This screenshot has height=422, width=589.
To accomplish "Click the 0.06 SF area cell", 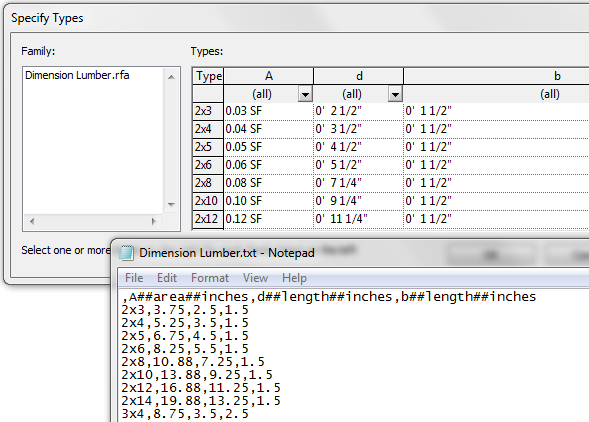I will [x=269, y=165].
